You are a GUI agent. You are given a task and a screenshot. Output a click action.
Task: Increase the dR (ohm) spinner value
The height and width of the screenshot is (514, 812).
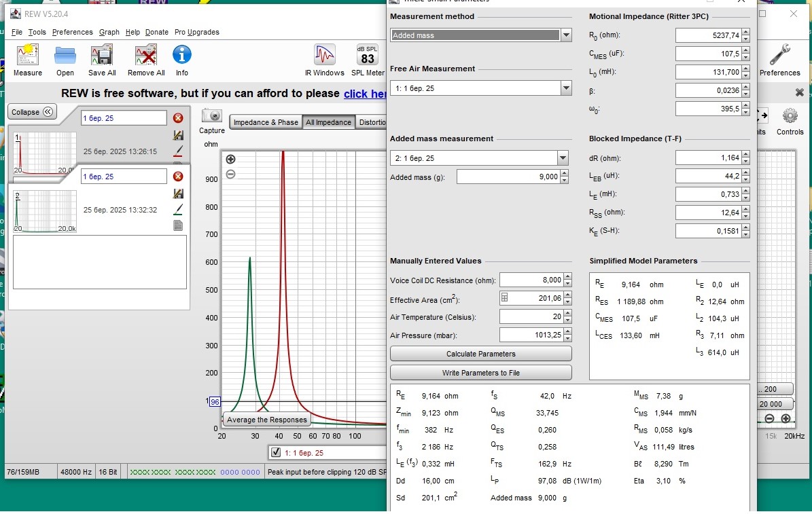click(745, 155)
